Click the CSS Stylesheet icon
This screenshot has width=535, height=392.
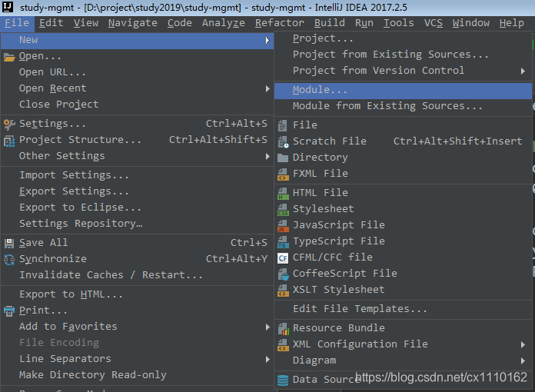(283, 210)
